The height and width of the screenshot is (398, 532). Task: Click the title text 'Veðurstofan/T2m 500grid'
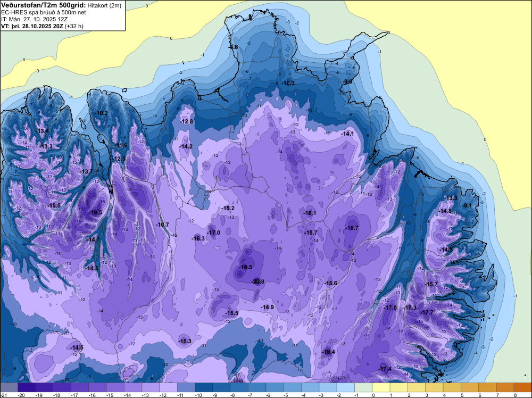click(44, 5)
